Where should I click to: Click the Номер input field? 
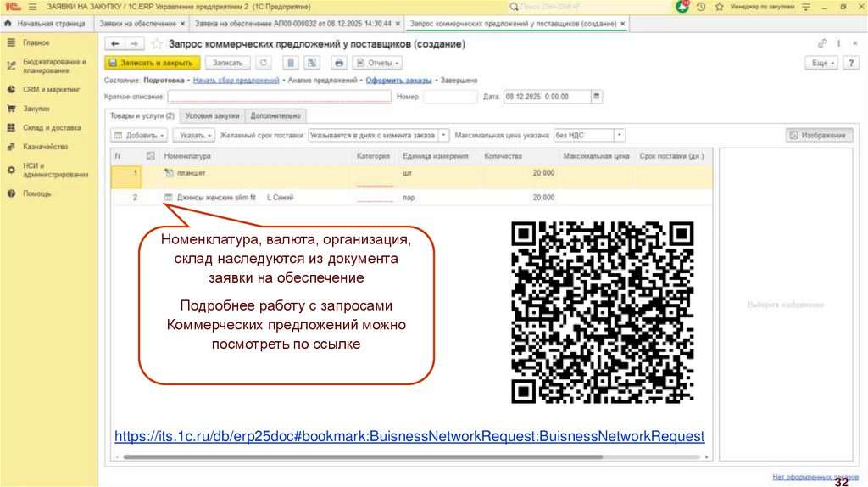pos(449,97)
